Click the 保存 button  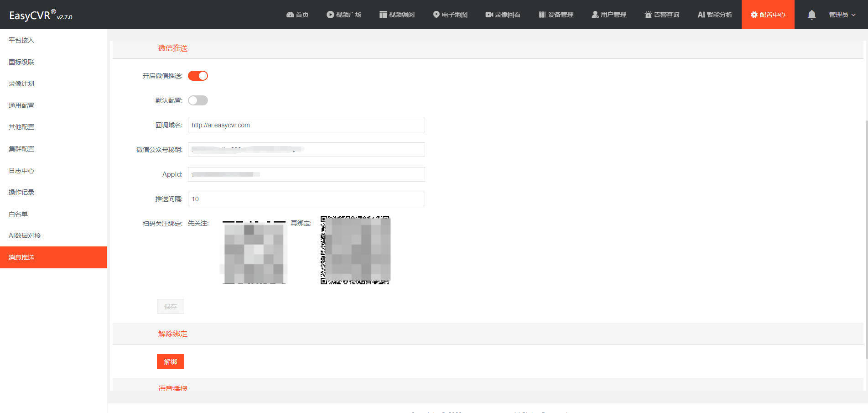[171, 306]
